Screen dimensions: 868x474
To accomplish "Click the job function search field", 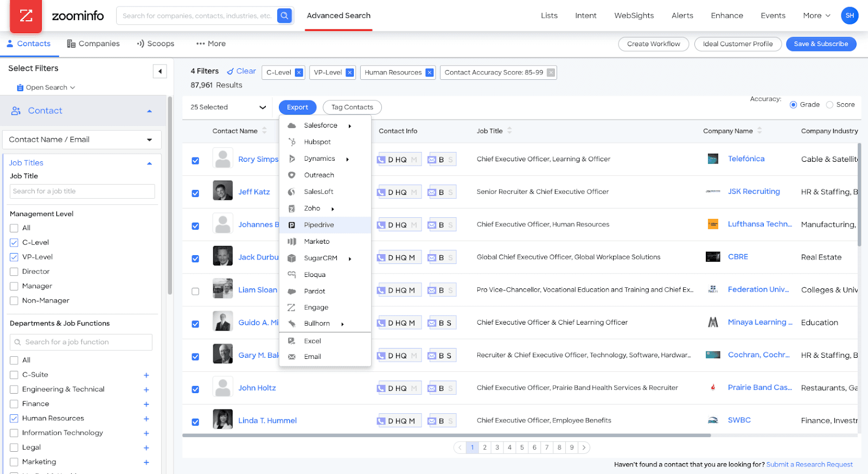I will point(81,342).
